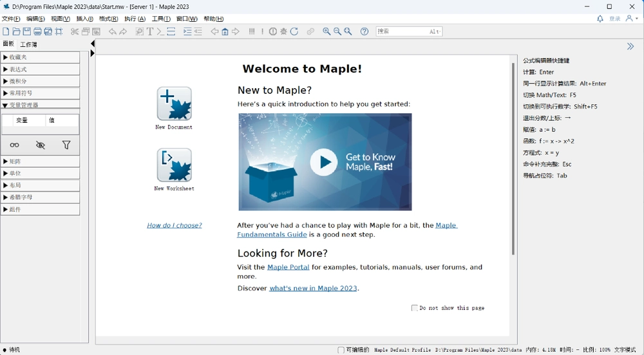This screenshot has width=644, height=355.
Task: Expand the 希腊字母 palette
Action: coord(40,197)
